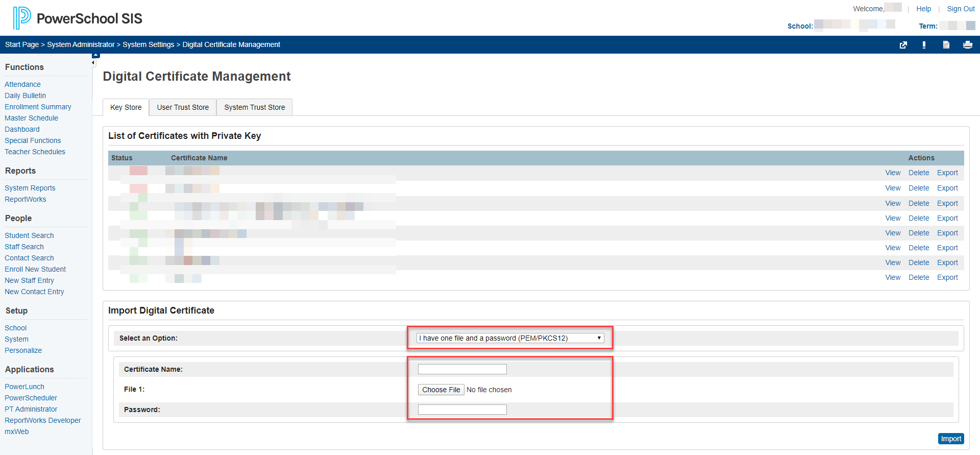The height and width of the screenshot is (455, 980).
Task: Switch to User Trust Store tab
Action: pyautogui.click(x=183, y=107)
